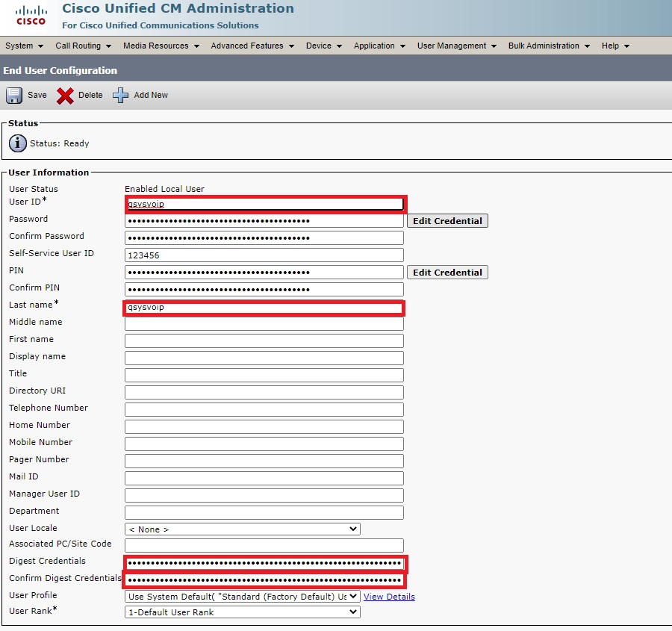Click Edit Credential button next to PIN
The image size is (672, 631).
(447, 273)
